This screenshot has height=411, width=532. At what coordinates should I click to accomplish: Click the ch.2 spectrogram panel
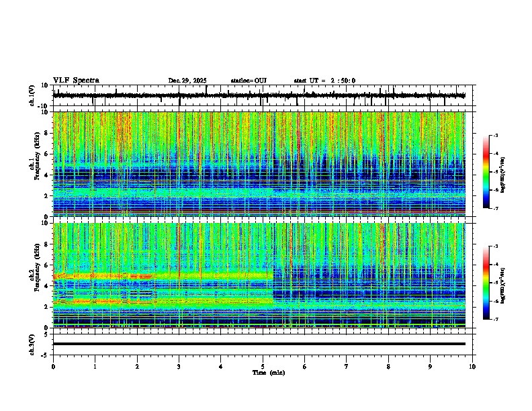[x=259, y=275]
